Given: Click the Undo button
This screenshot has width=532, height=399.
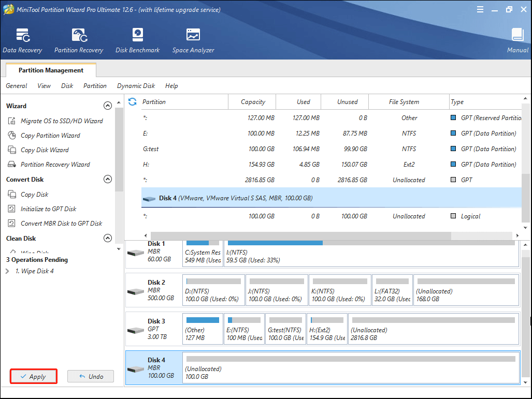Looking at the screenshot, I should [91, 376].
